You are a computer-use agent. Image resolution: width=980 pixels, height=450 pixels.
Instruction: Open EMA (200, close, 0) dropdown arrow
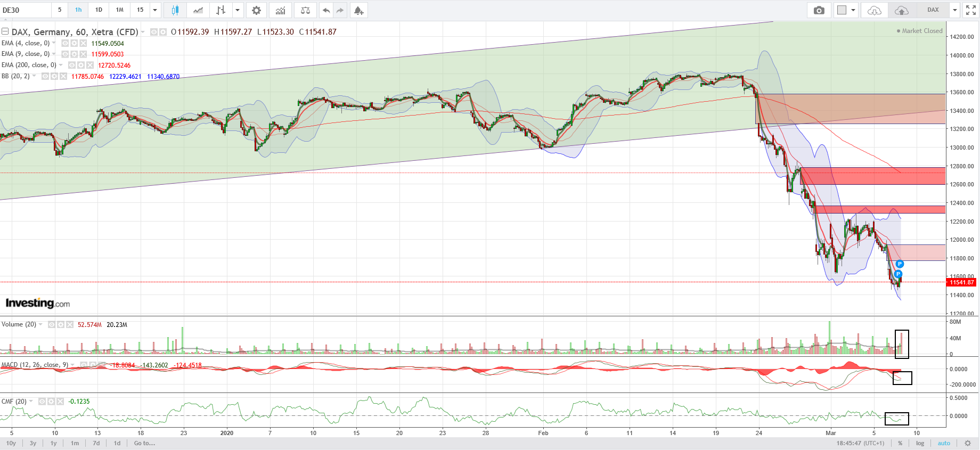(x=61, y=65)
